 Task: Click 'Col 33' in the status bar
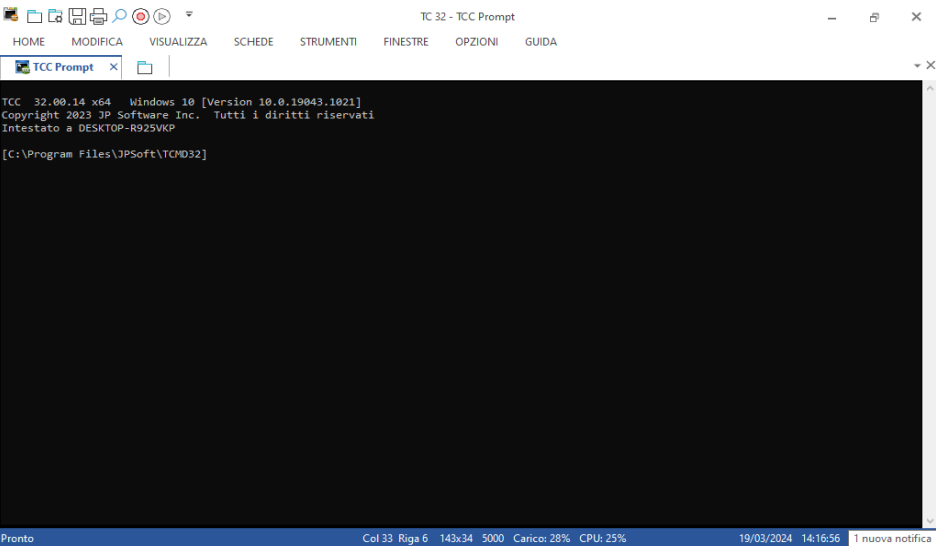(x=377, y=538)
